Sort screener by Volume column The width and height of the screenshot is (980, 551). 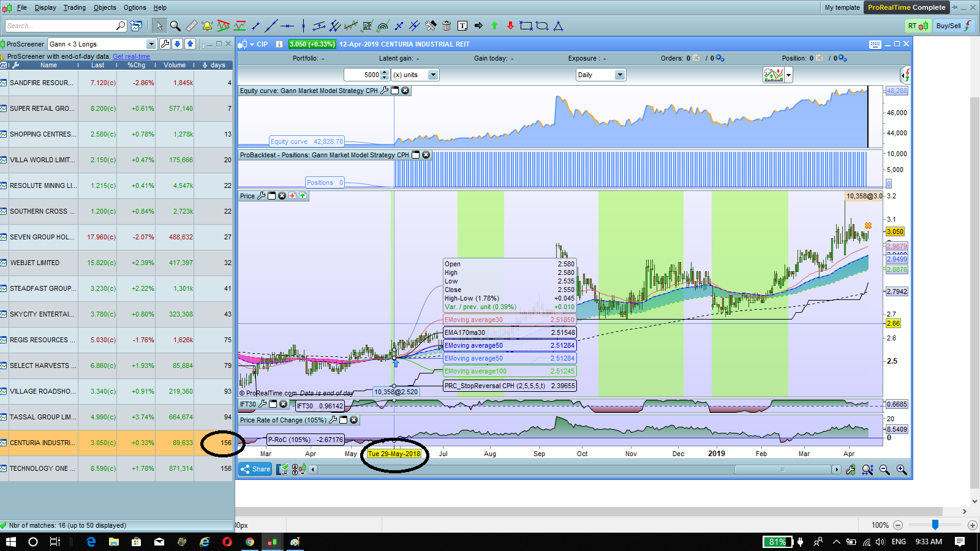coord(175,65)
